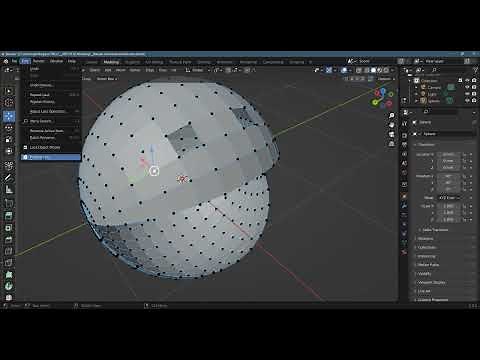Hide Camera with its eye icon
This screenshot has height=360, width=480.
coord(467,87)
